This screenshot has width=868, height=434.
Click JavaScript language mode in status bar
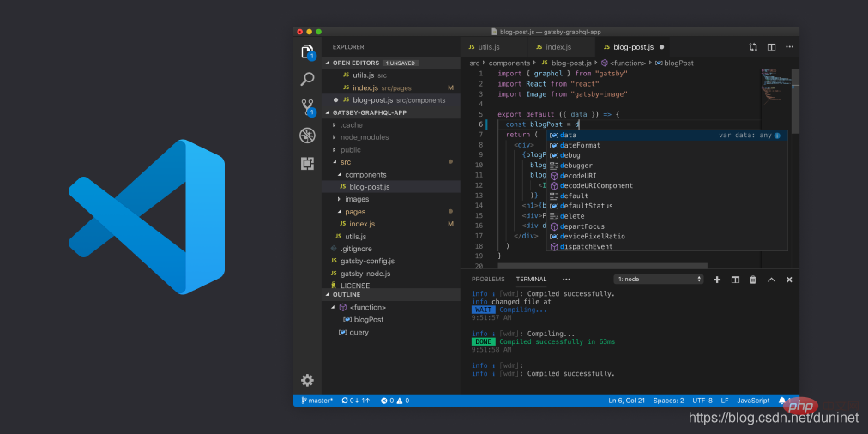coord(753,401)
